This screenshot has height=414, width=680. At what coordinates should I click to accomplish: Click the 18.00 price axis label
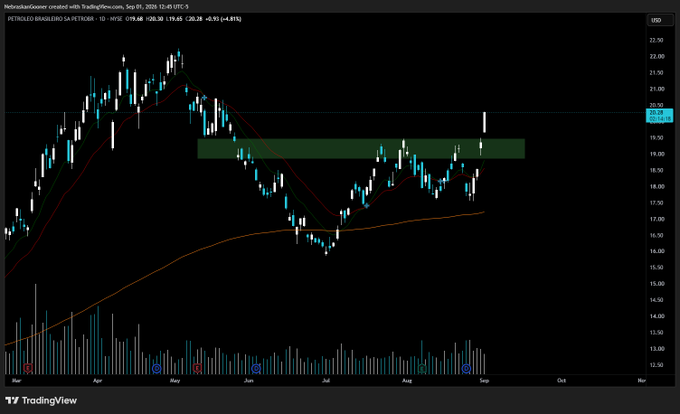tap(656, 186)
